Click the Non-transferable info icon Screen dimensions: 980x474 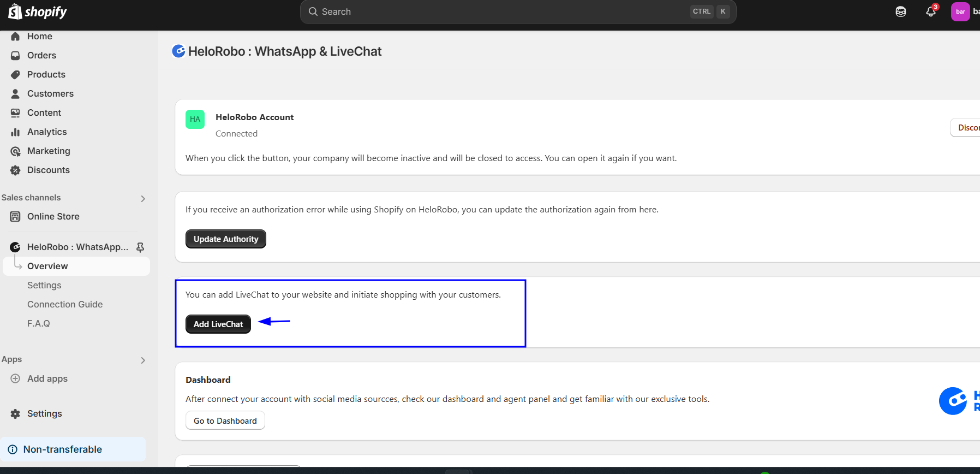point(13,449)
